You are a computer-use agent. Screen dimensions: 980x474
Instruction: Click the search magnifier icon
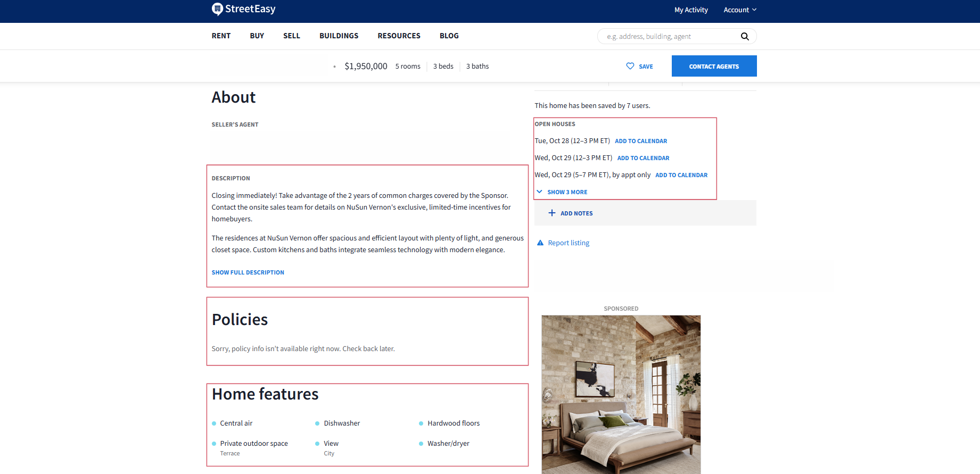[745, 37]
